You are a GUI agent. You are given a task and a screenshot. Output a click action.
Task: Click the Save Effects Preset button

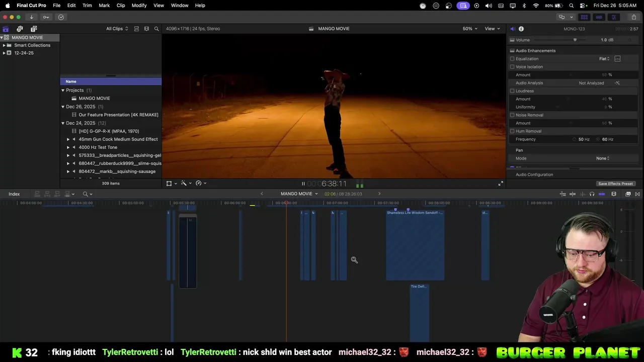point(615,184)
